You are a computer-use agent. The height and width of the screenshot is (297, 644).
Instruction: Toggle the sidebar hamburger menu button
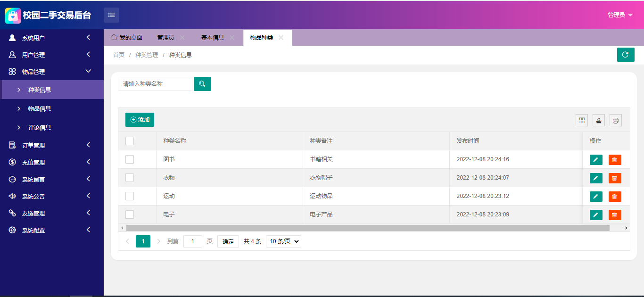tap(111, 15)
